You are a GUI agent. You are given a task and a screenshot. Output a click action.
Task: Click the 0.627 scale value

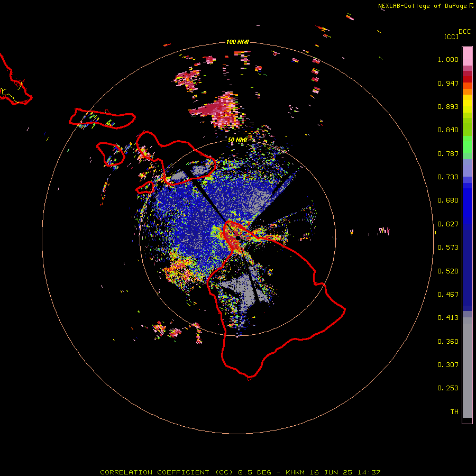point(448,224)
